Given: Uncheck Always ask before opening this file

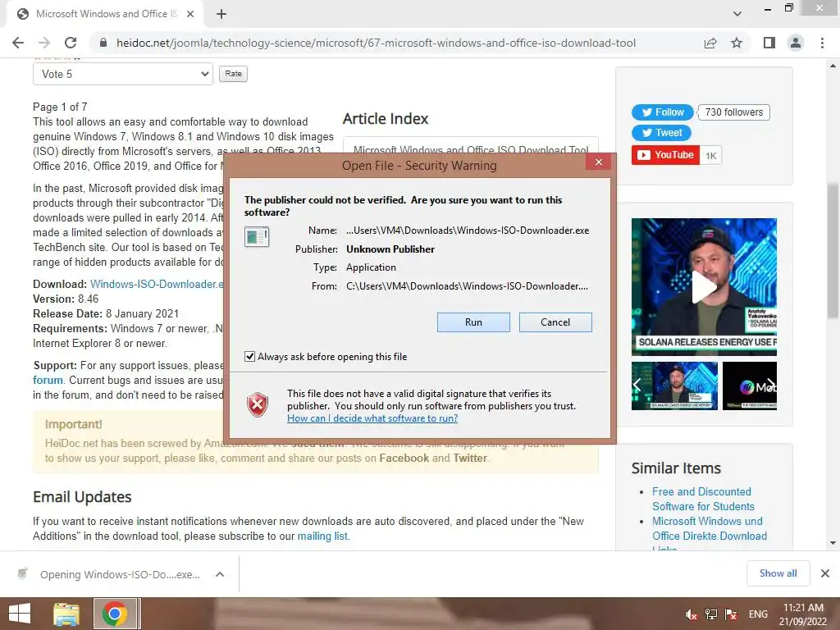Looking at the screenshot, I should (x=249, y=356).
